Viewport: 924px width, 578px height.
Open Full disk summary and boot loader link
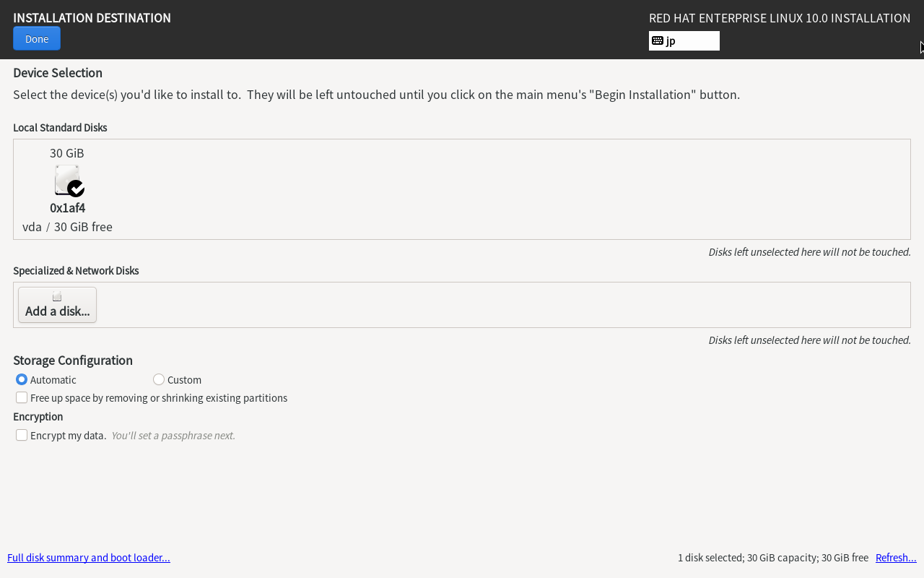pos(89,558)
